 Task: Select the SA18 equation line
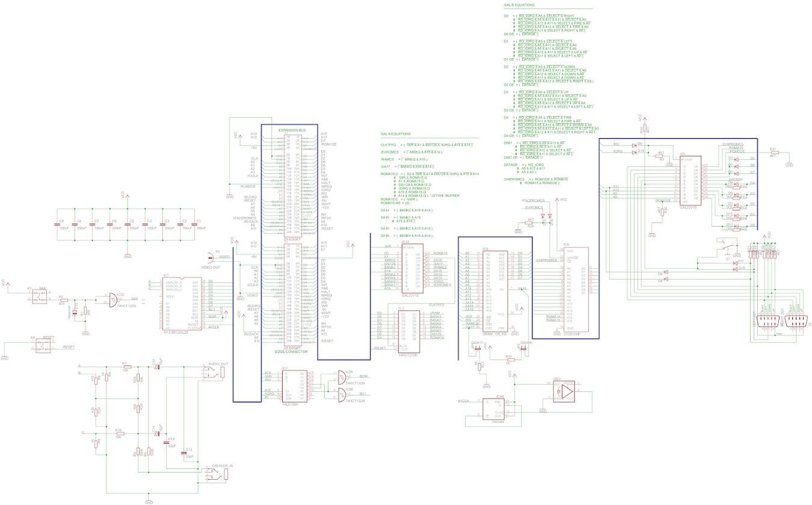point(407,236)
